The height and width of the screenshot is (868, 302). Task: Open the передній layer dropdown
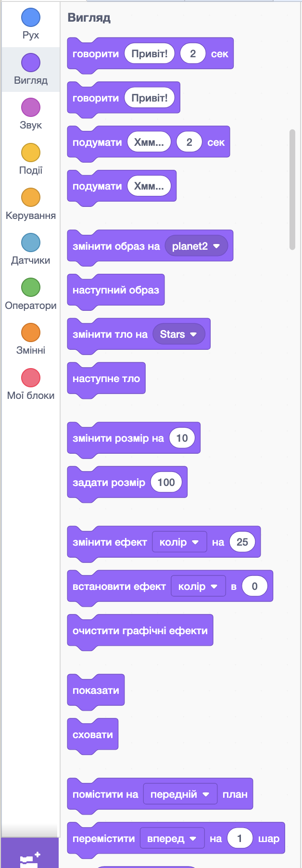pos(180,794)
